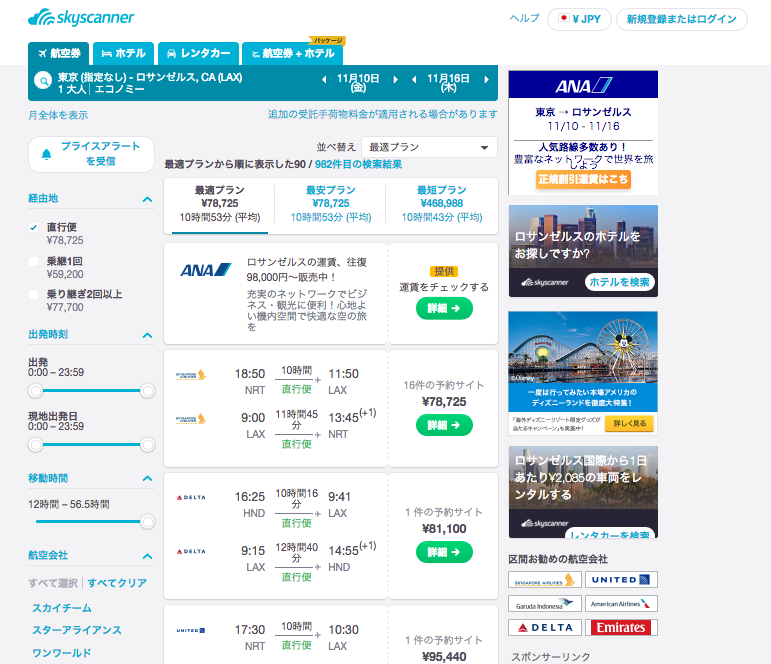The image size is (771, 664).
Task: Click 詳細 button for ¥78,725 itinerary
Action: tap(444, 425)
